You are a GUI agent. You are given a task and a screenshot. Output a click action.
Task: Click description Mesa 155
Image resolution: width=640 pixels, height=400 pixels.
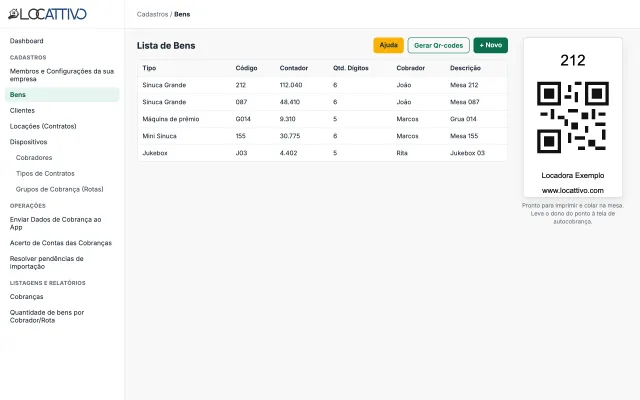click(464, 136)
